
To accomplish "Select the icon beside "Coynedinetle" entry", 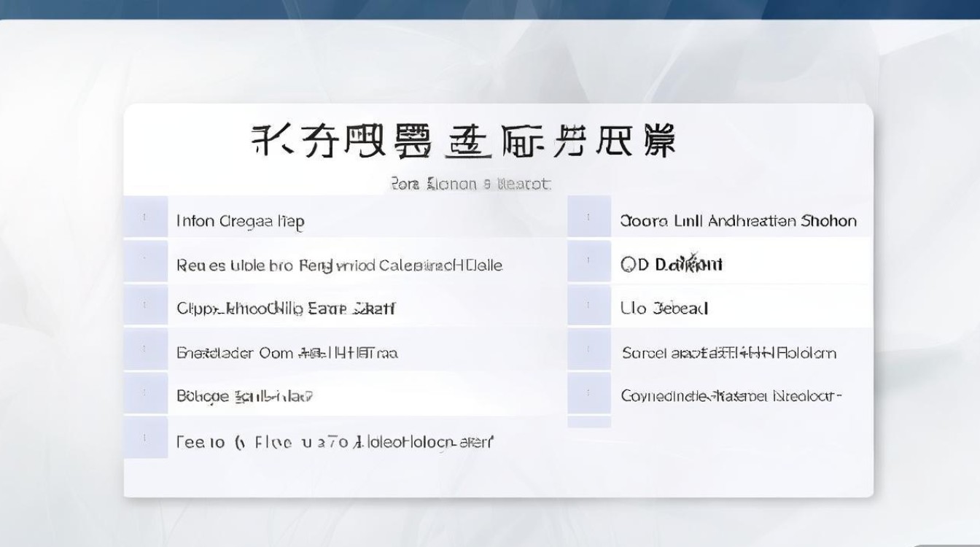I will (589, 393).
